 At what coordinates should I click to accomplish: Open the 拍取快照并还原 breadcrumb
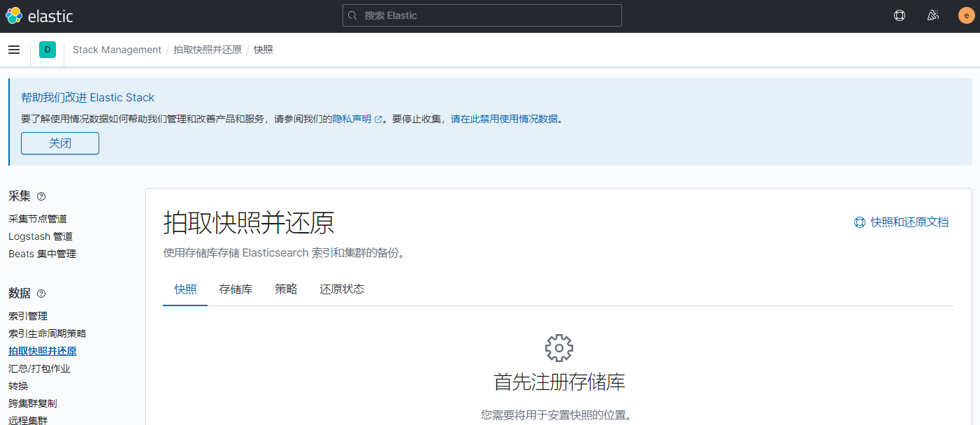pos(208,50)
